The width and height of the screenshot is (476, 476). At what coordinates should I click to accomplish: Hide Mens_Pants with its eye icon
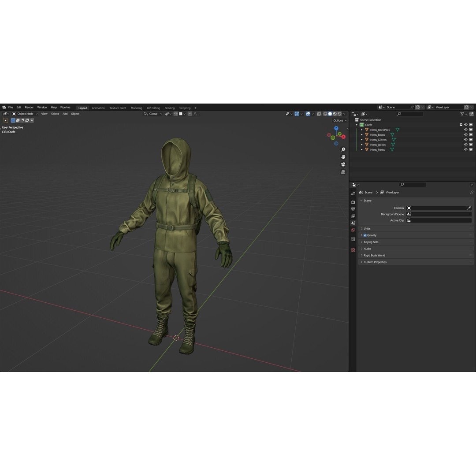(x=466, y=150)
